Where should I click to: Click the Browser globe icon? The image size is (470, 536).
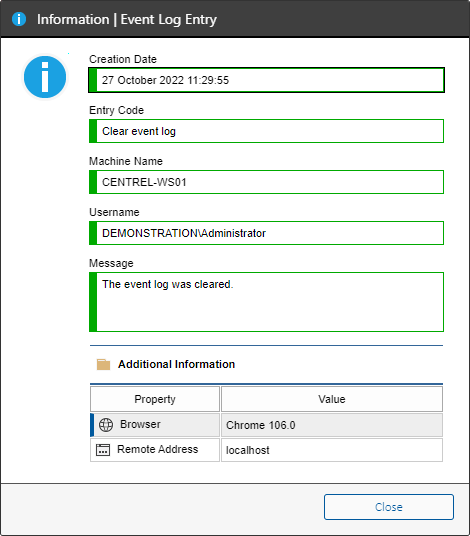(x=106, y=425)
